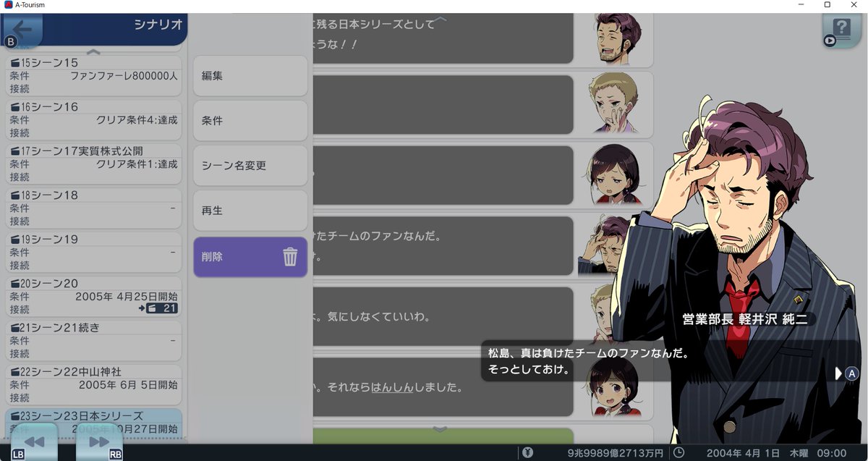The image size is (868, 461).
Task: Select scene 22シーン22中山神社
Action: [93, 384]
